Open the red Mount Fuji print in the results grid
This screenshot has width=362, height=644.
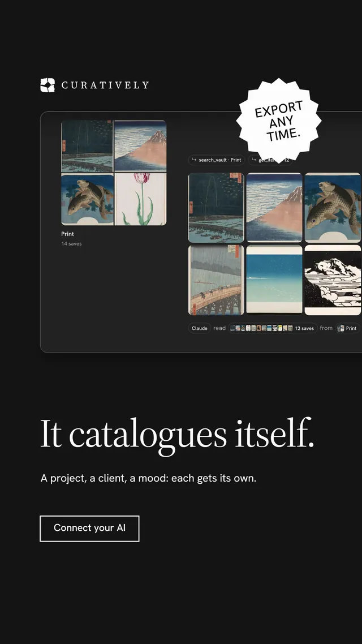(x=274, y=208)
